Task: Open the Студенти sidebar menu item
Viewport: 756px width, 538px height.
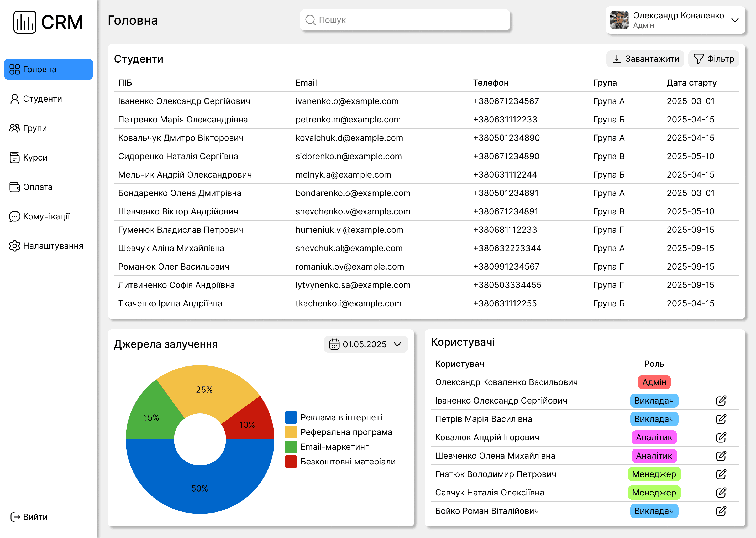Action: pyautogui.click(x=42, y=99)
